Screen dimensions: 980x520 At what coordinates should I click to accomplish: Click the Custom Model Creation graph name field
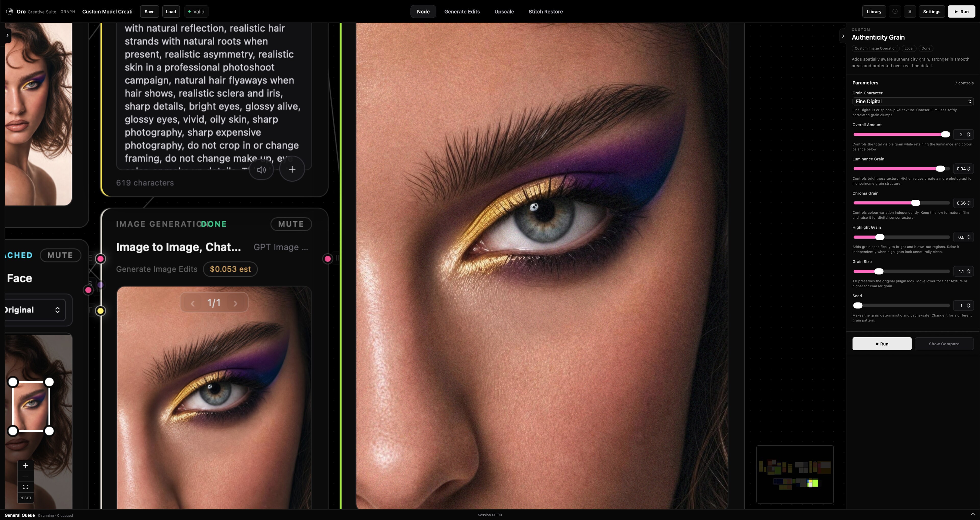pos(108,11)
